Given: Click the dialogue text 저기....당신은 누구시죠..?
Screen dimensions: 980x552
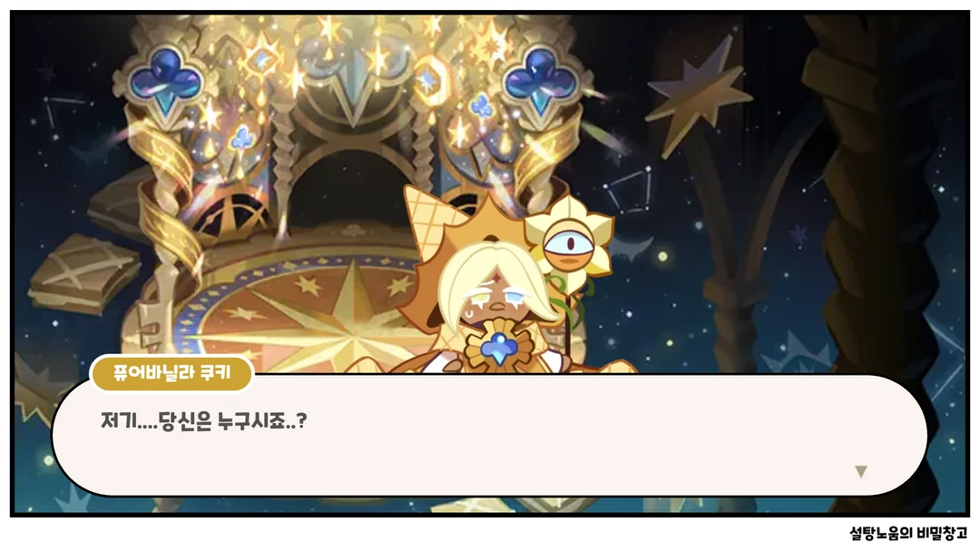Looking at the screenshot, I should (204, 420).
